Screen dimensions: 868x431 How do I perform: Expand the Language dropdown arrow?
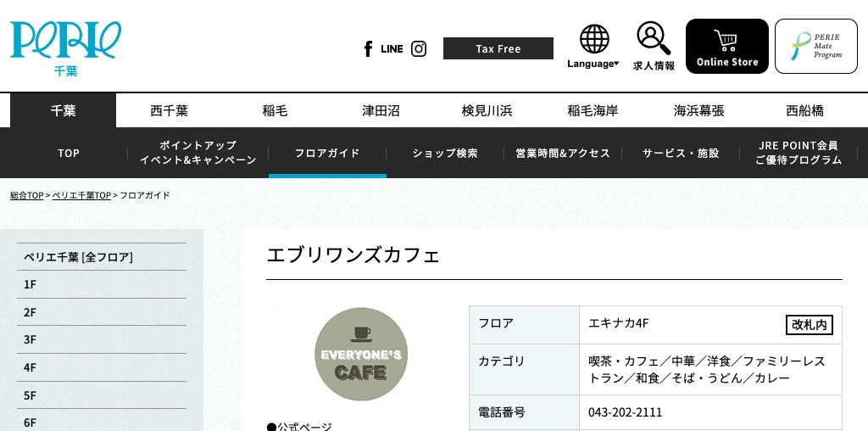tap(617, 64)
